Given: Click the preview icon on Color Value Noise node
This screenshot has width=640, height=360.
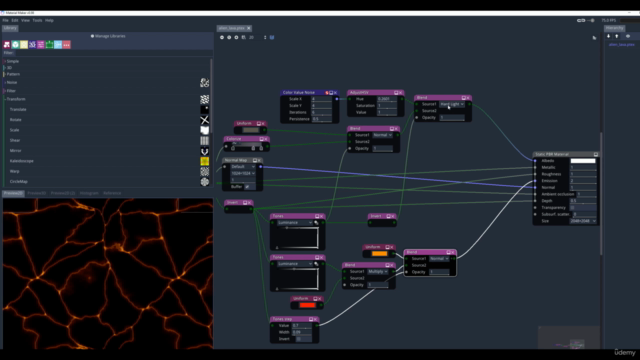Looking at the screenshot, I should pos(331,93).
